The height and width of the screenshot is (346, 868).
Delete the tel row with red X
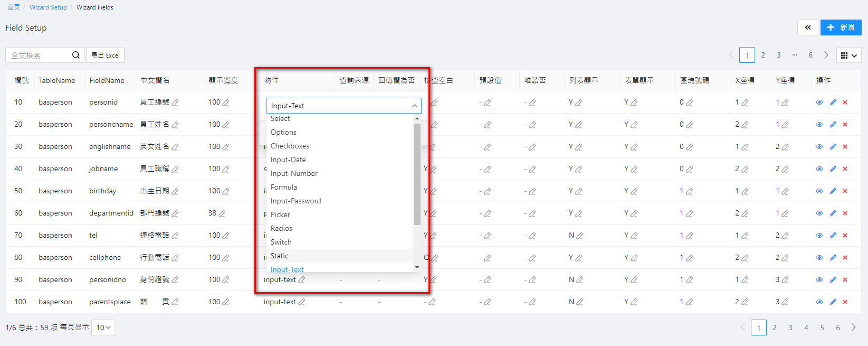pyautogui.click(x=845, y=236)
